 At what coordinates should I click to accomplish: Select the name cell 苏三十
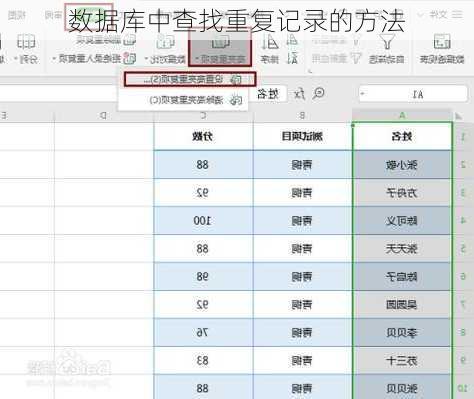click(x=402, y=361)
